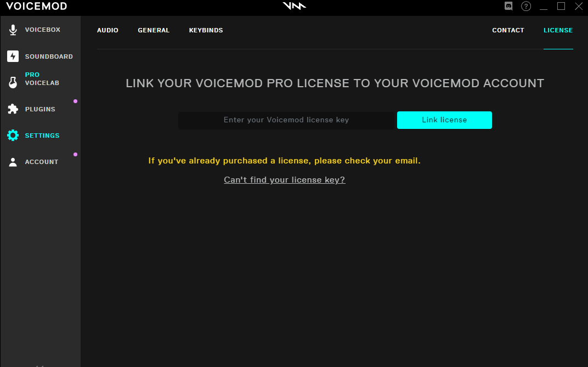
Task: Open the Voicelab flask icon
Action: pyautogui.click(x=13, y=82)
